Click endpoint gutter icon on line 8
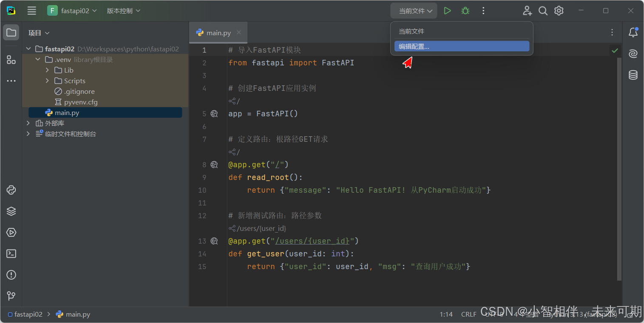This screenshot has height=323, width=644. 214,165
